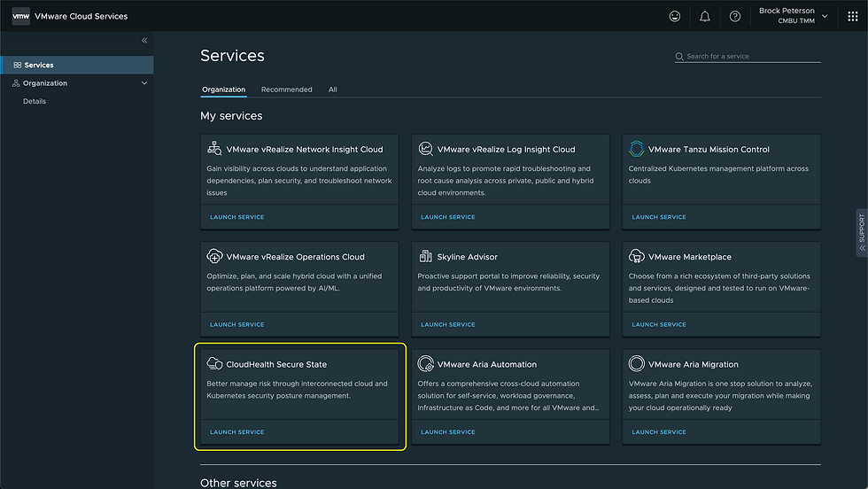Image resolution: width=868 pixels, height=489 pixels.
Task: Open the feedback smiley icon
Action: pyautogui.click(x=675, y=16)
